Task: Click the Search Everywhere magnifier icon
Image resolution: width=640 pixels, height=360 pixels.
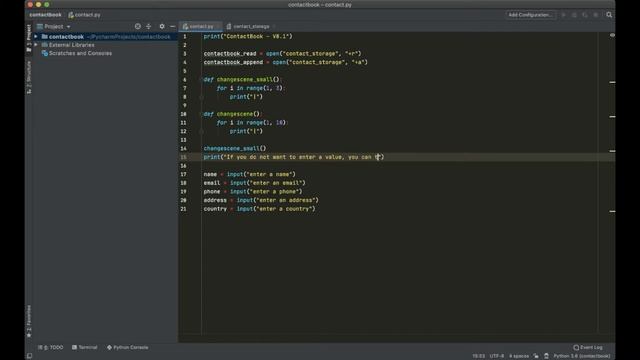Action: [609, 15]
